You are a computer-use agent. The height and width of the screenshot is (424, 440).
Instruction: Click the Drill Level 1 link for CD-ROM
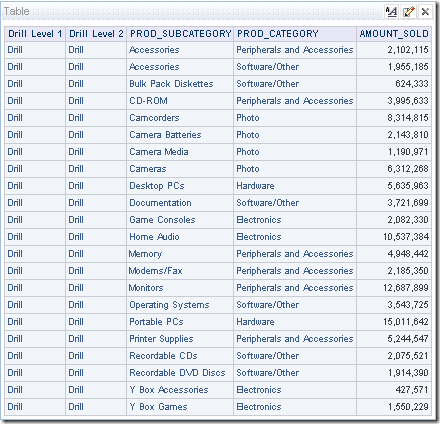click(15, 101)
